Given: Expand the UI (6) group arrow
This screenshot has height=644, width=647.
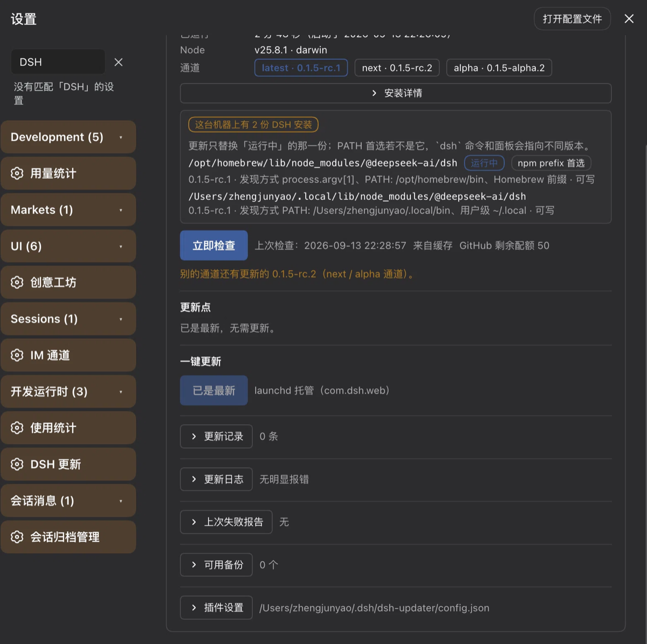Looking at the screenshot, I should (121, 246).
